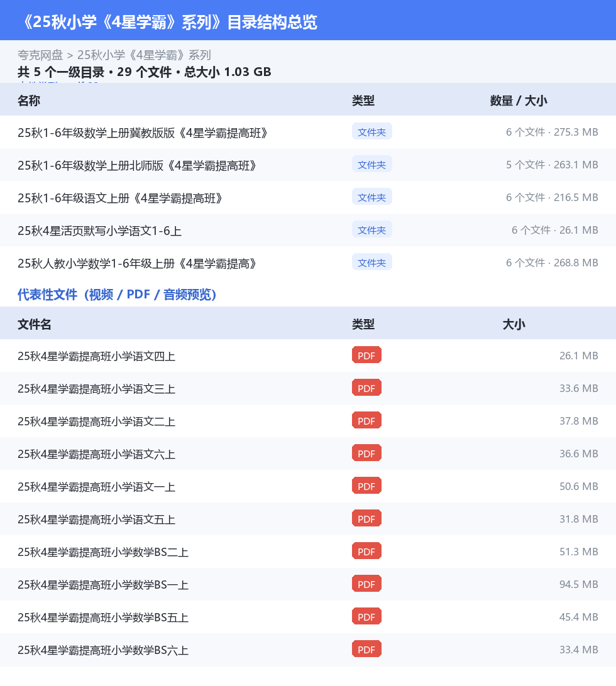Click the 25秋小学《4星学霸》系列 breadcrumb
This screenshot has height=686, width=616.
tap(144, 55)
